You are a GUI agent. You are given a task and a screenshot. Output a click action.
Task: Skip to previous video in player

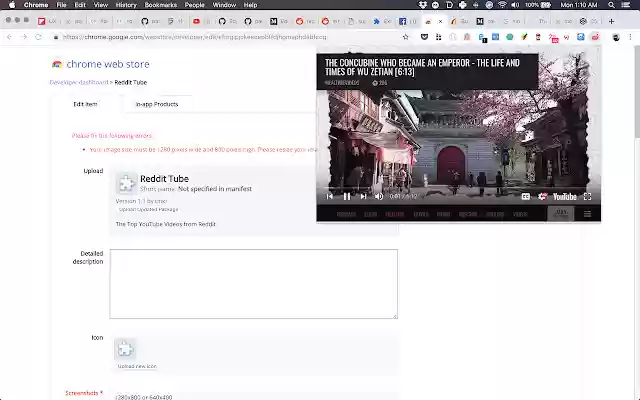coord(329,196)
